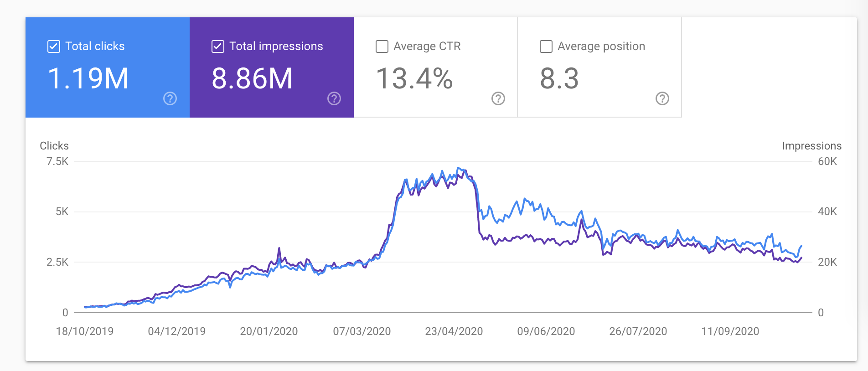Click the 09/06/2020 date label
Screen dimensions: 868x371
pos(546,331)
